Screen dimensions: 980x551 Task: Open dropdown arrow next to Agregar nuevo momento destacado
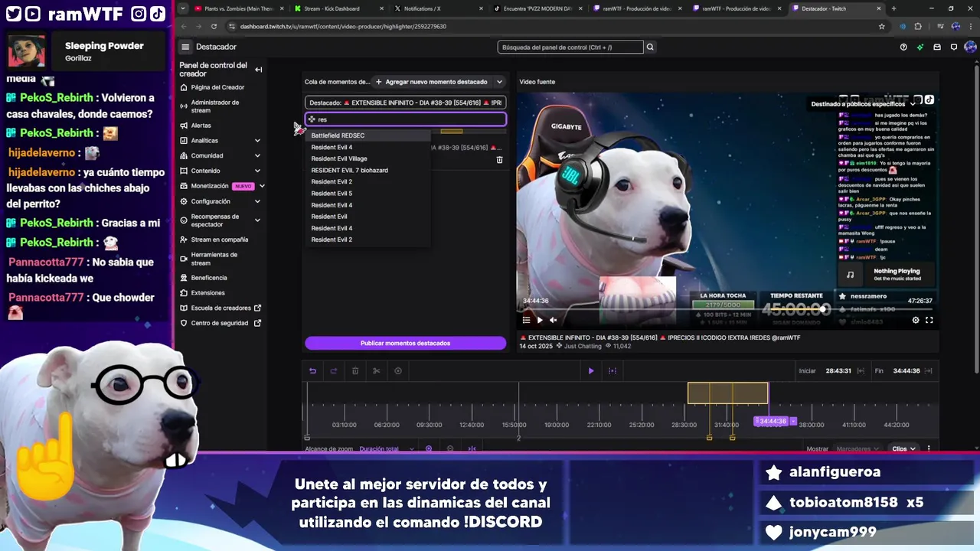click(499, 82)
